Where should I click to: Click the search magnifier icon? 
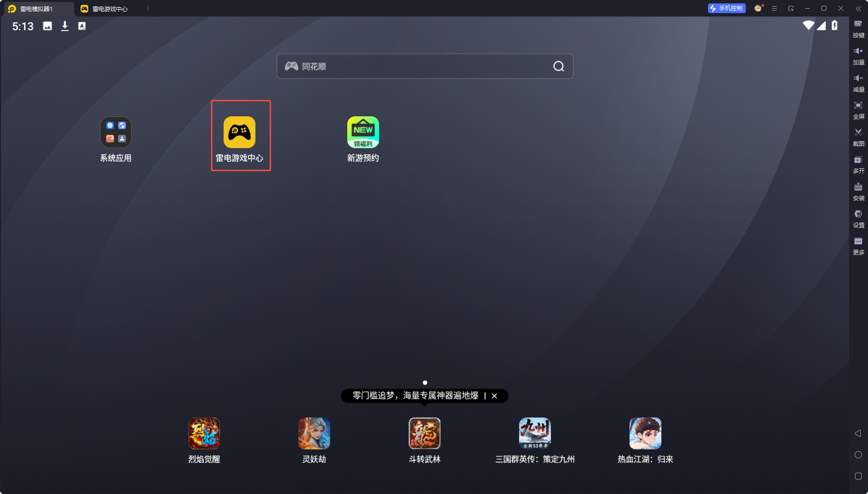pyautogui.click(x=559, y=66)
